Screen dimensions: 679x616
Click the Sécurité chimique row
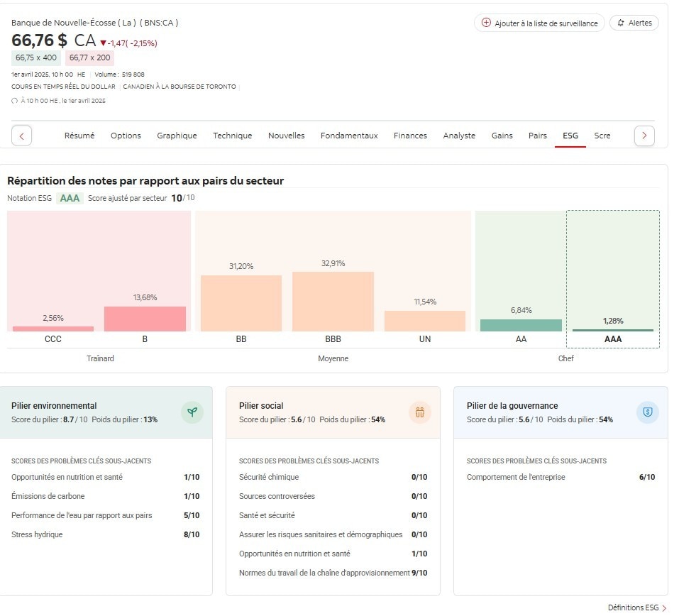pyautogui.click(x=333, y=477)
